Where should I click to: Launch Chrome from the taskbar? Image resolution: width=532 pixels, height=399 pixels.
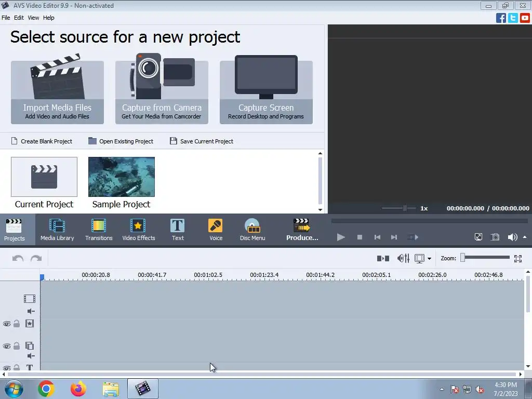click(x=46, y=389)
